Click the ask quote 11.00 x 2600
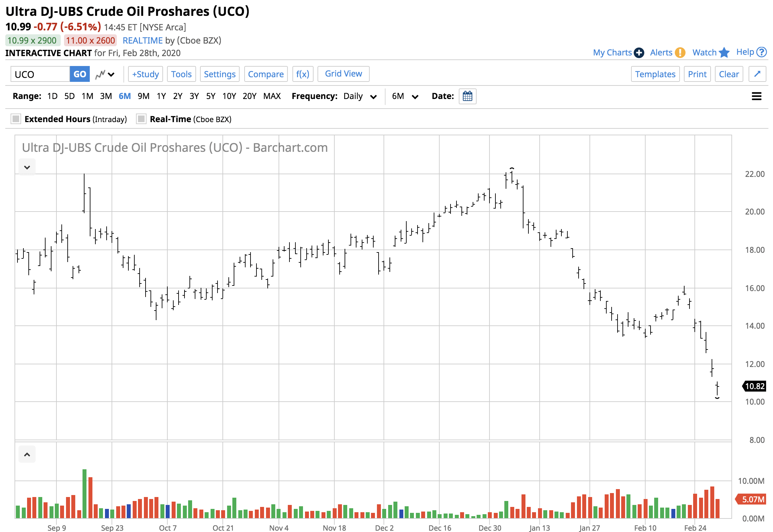Screen dimensions: 773x532 (90, 41)
